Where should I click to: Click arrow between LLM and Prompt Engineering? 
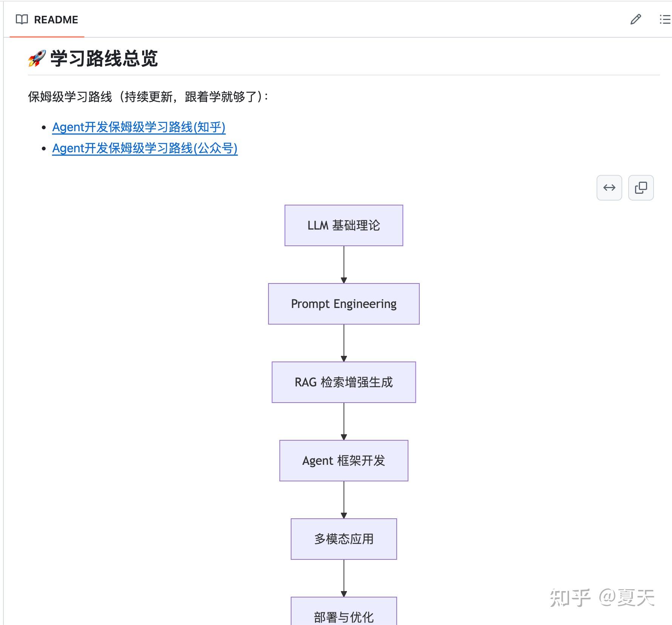[x=344, y=265]
